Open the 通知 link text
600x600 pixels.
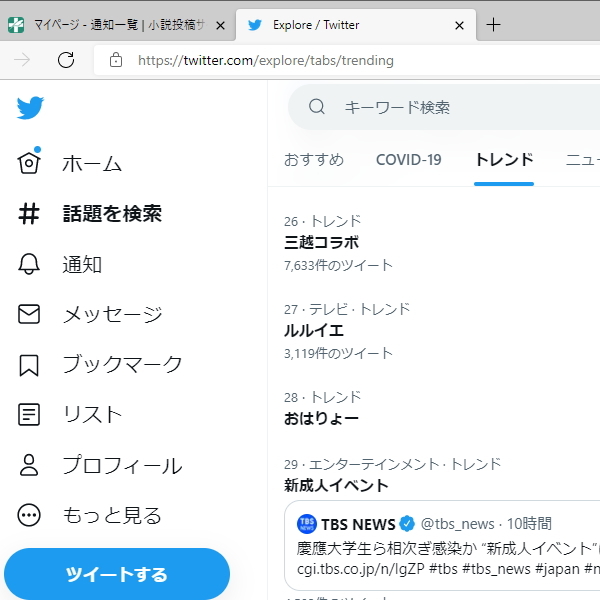point(82,264)
